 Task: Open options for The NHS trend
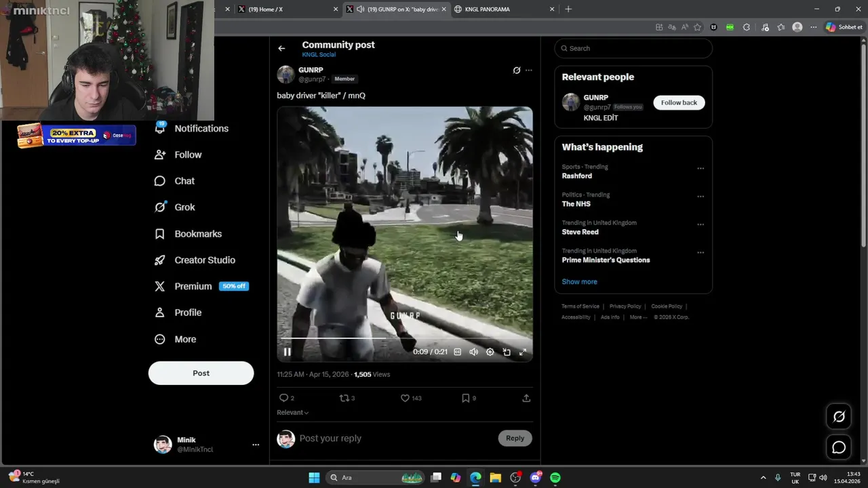701,197
